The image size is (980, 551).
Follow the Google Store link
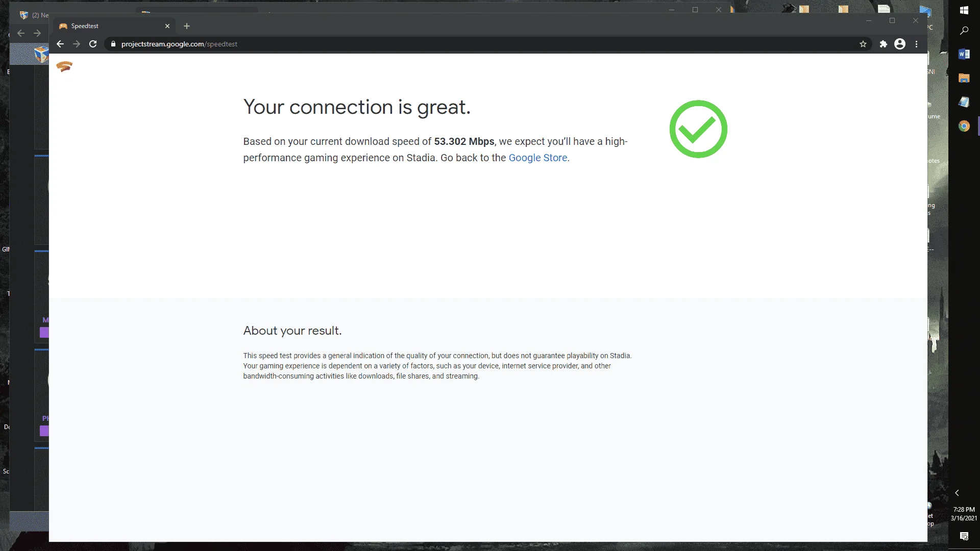click(538, 158)
